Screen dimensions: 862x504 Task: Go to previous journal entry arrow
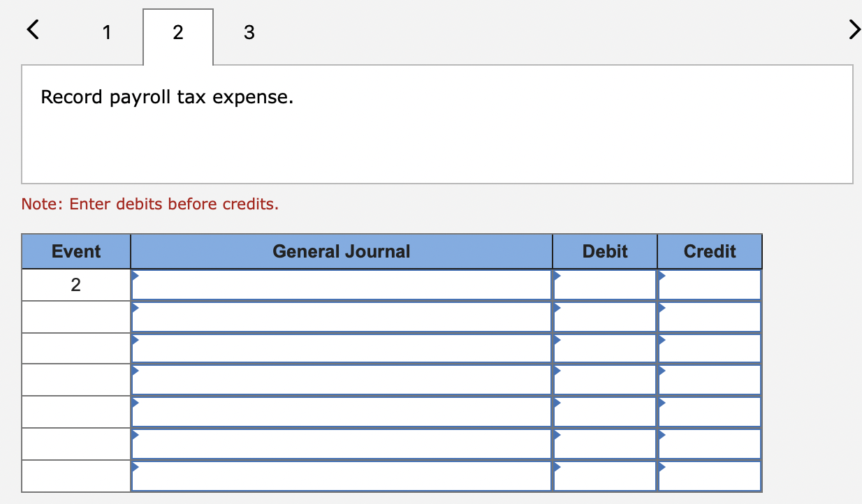click(33, 29)
